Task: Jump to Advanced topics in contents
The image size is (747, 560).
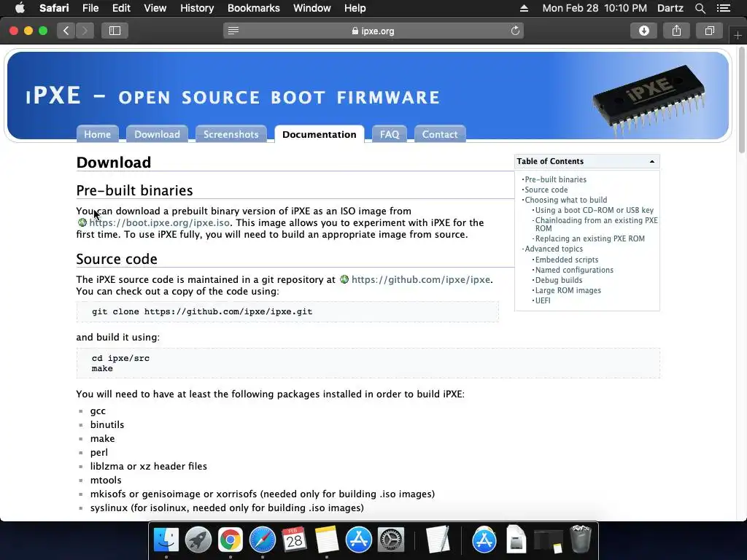Action: pyautogui.click(x=554, y=249)
